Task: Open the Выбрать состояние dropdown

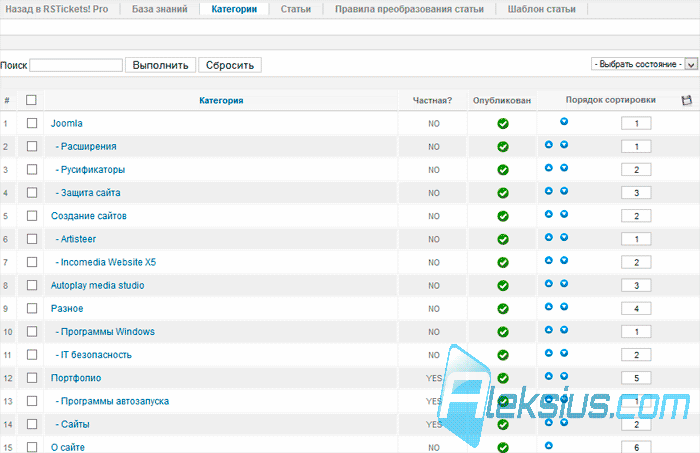Action: (644, 64)
